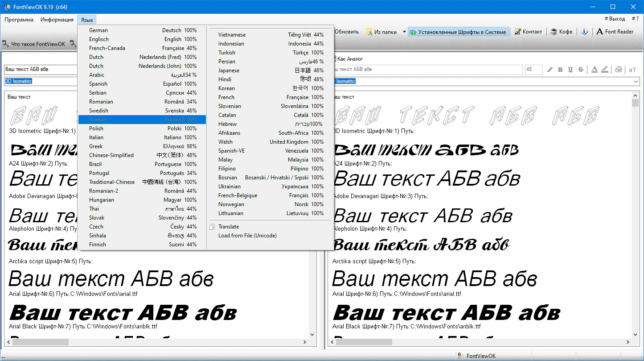Enable underline for the sample text
The width and height of the screenshot is (644, 361).
(571, 70)
